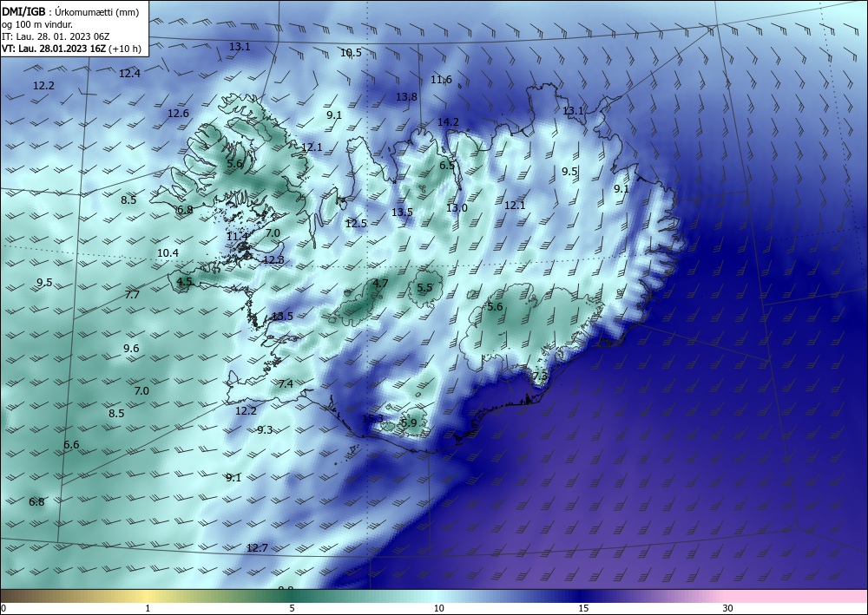Click the 4.7 value label
868x615 pixels.
point(380,283)
